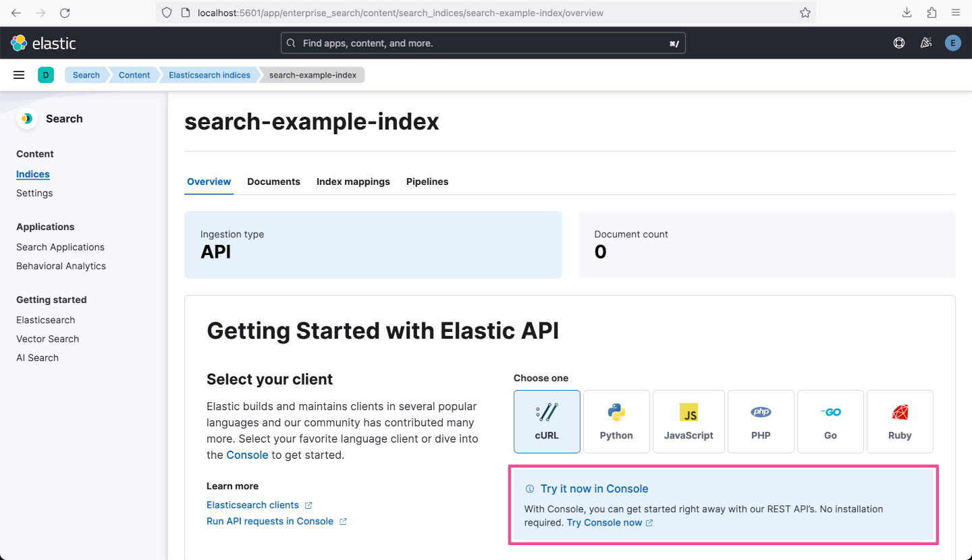Bookmark this page with star icon
The width and height of the screenshot is (972, 560).
[x=805, y=13]
